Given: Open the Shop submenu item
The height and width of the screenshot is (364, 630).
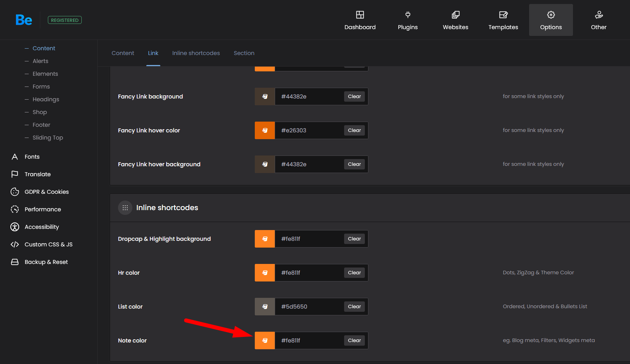Looking at the screenshot, I should (x=40, y=112).
